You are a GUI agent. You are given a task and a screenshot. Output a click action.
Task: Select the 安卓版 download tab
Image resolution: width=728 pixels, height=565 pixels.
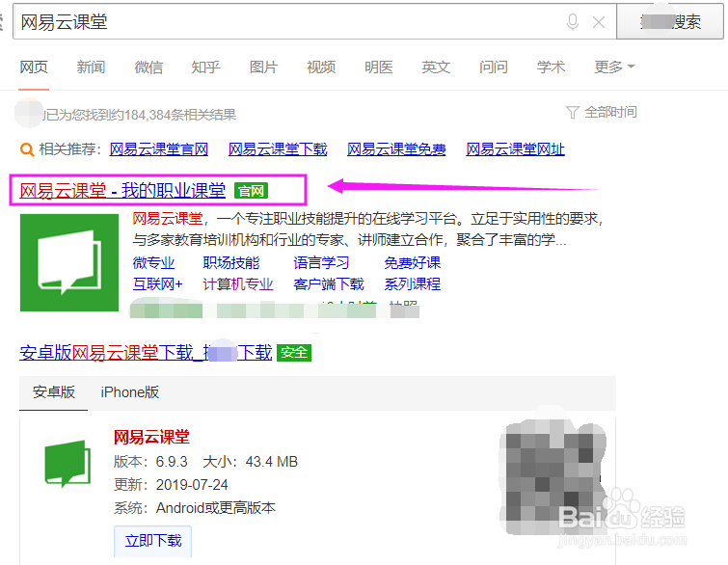(53, 392)
